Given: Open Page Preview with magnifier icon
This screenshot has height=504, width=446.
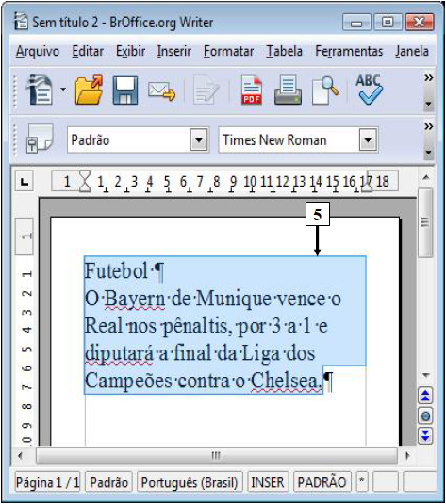Looking at the screenshot, I should point(324,90).
